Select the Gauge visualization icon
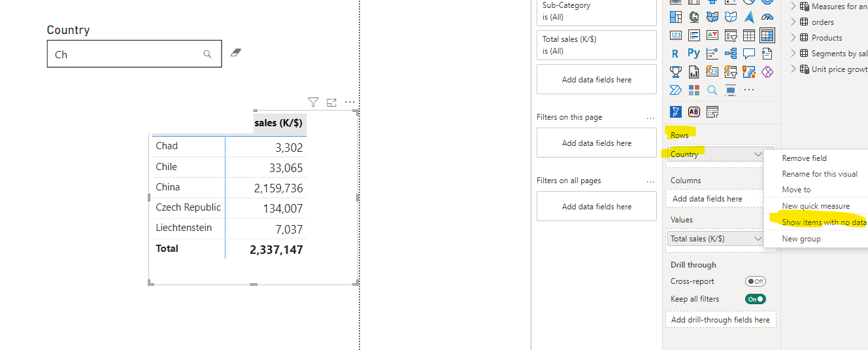The height and width of the screenshot is (350, 868). pyautogui.click(x=767, y=17)
